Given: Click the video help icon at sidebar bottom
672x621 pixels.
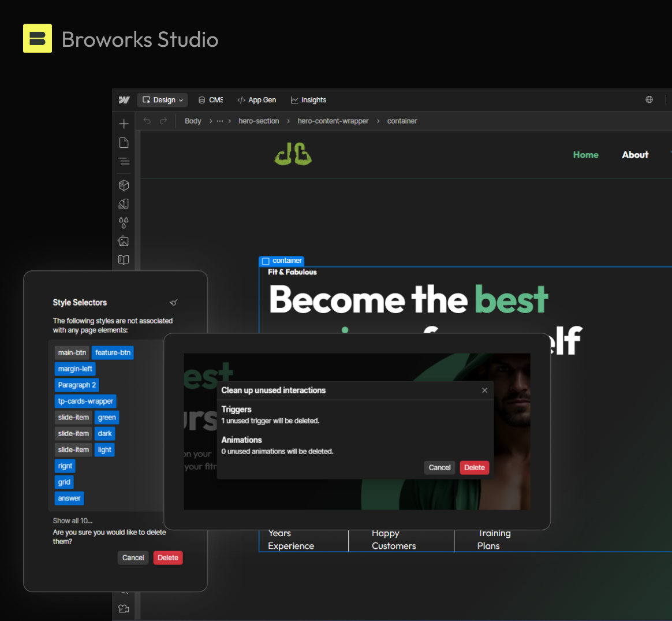Looking at the screenshot, I should (x=124, y=608).
